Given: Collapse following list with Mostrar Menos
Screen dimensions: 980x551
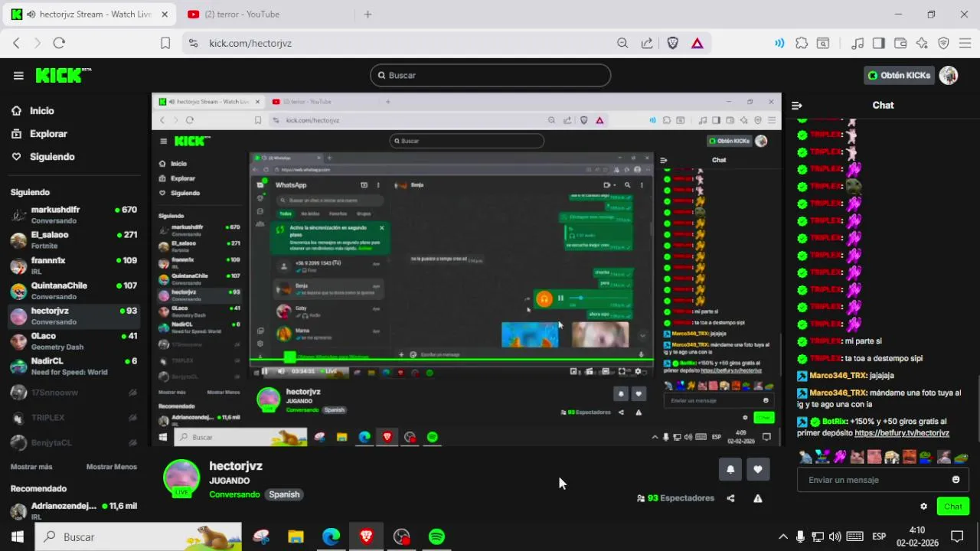Looking at the screenshot, I should [x=112, y=467].
